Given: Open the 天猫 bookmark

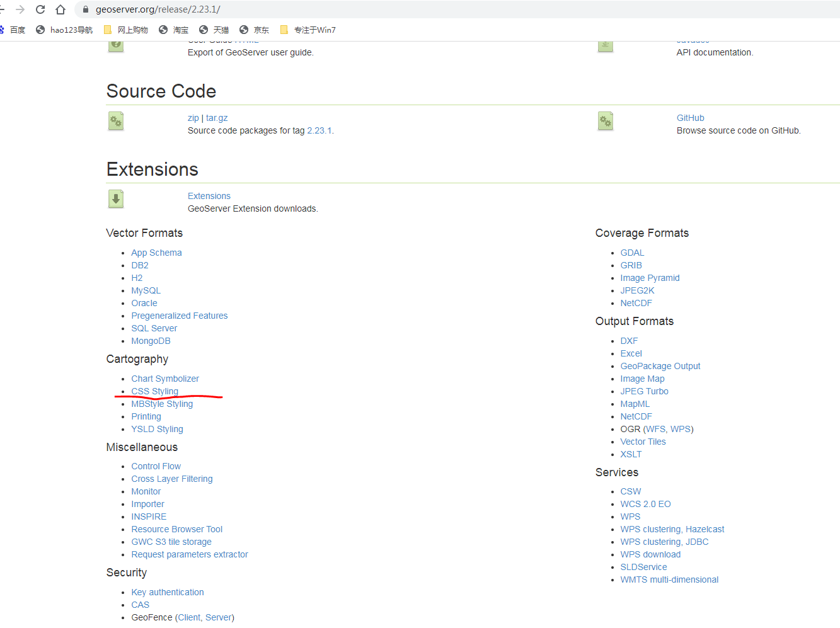Looking at the screenshot, I should tap(214, 30).
